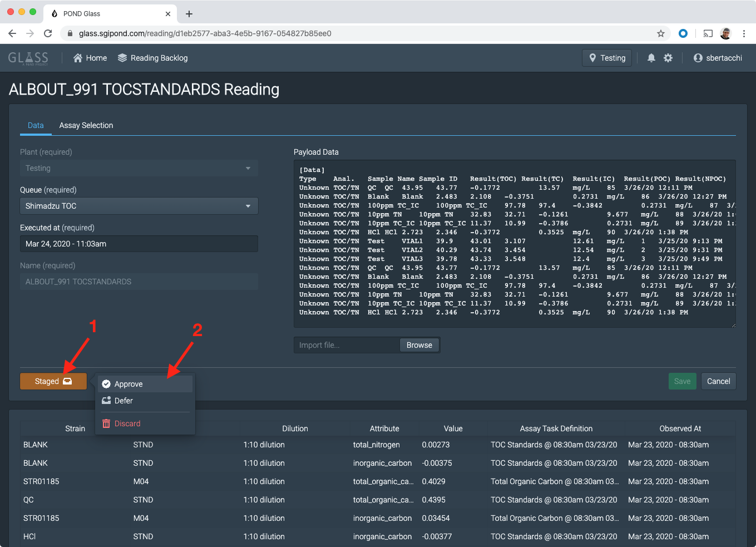756x547 pixels.
Task: Browse for an import file
Action: tap(419, 344)
